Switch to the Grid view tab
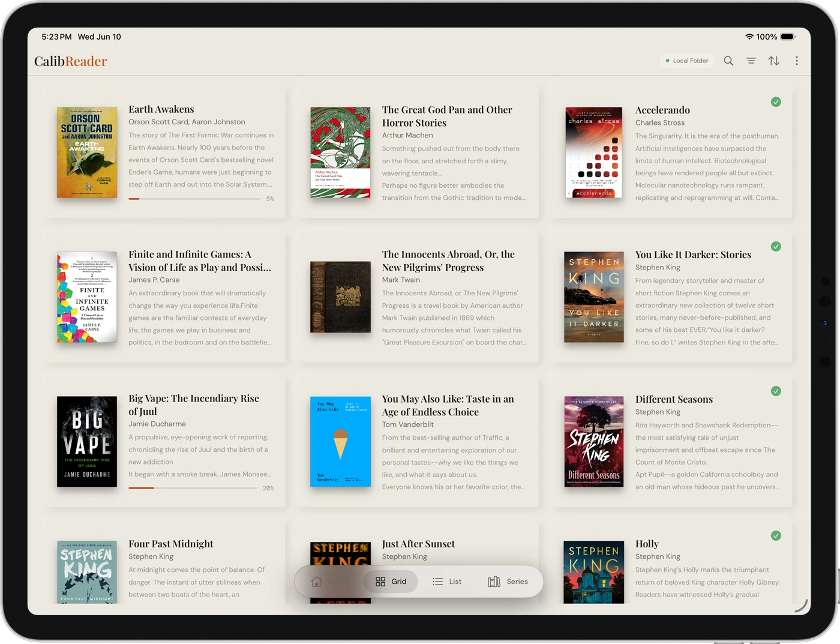Image resolution: width=840 pixels, height=644 pixels. tap(391, 582)
